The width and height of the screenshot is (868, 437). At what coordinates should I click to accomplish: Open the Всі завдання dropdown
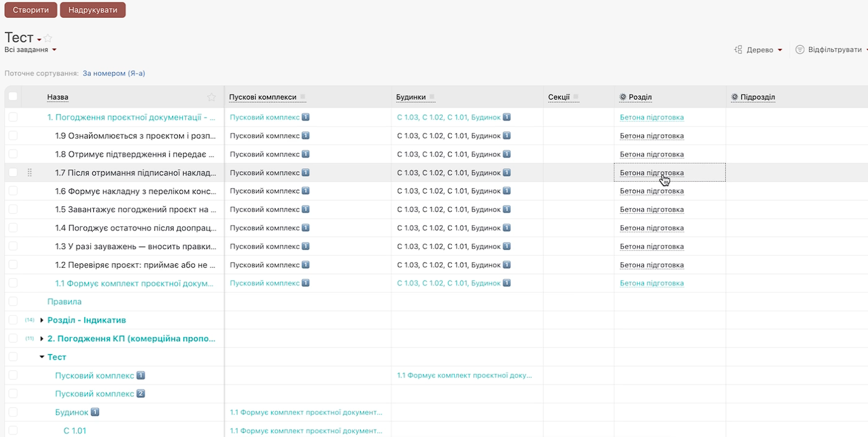pyautogui.click(x=30, y=49)
